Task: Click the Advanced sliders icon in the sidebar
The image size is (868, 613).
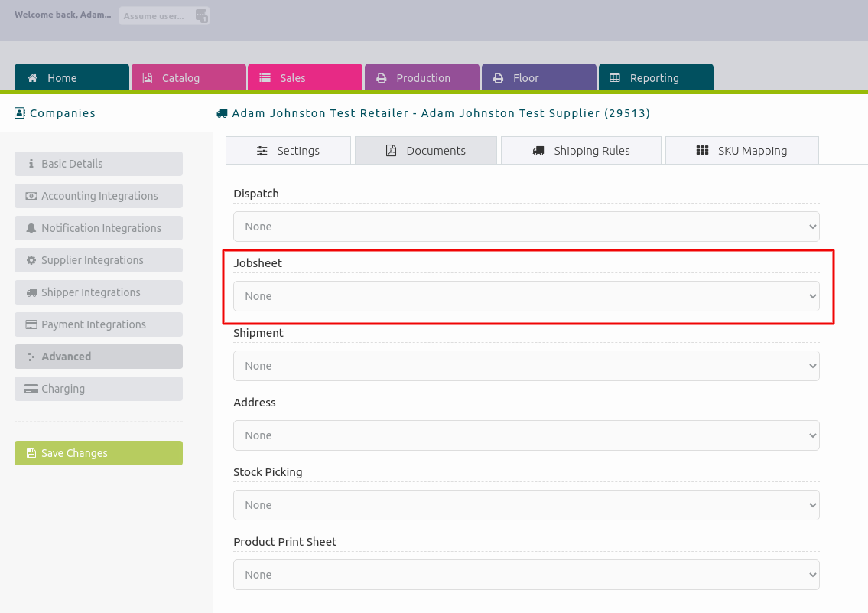Action: tap(31, 357)
